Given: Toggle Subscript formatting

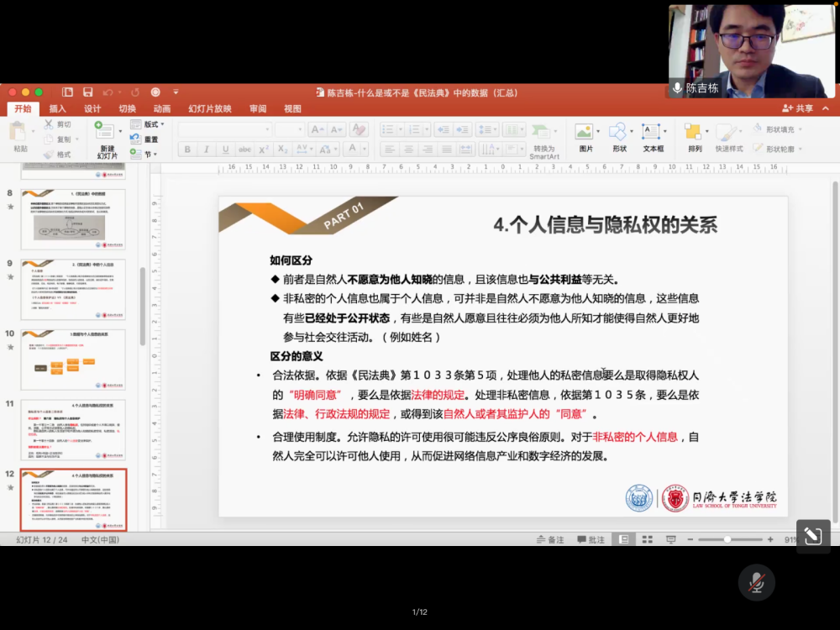Looking at the screenshot, I should click(283, 150).
